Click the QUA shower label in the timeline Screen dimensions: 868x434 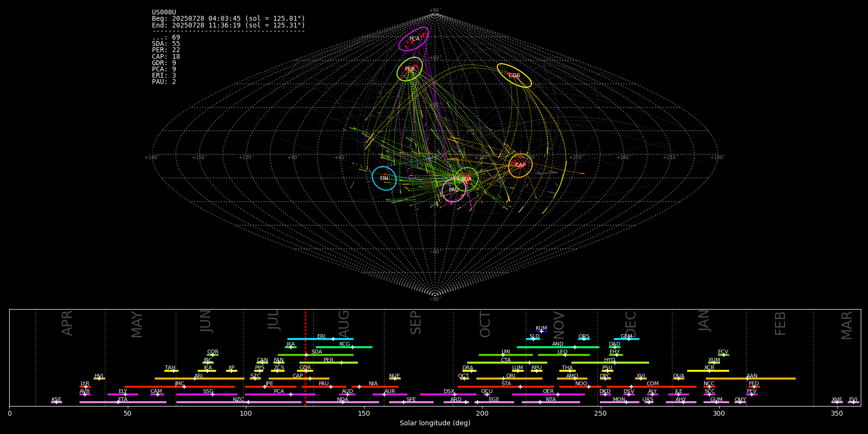tap(678, 376)
